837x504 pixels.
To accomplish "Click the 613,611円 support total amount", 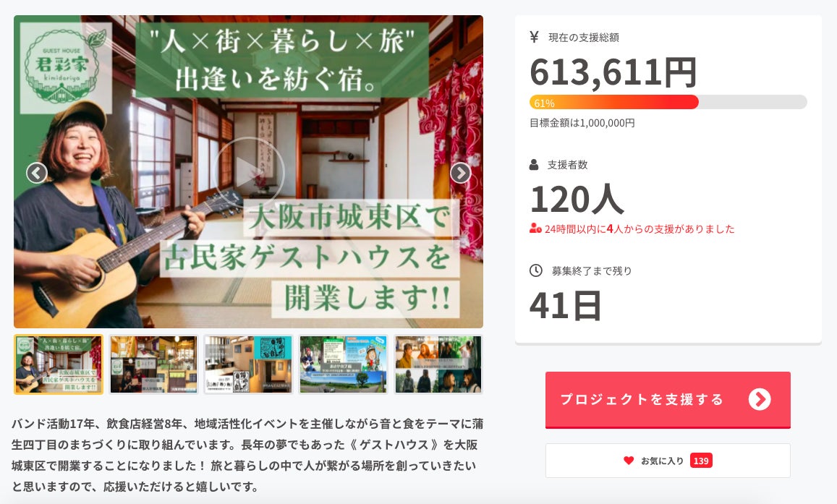I will pyautogui.click(x=613, y=72).
